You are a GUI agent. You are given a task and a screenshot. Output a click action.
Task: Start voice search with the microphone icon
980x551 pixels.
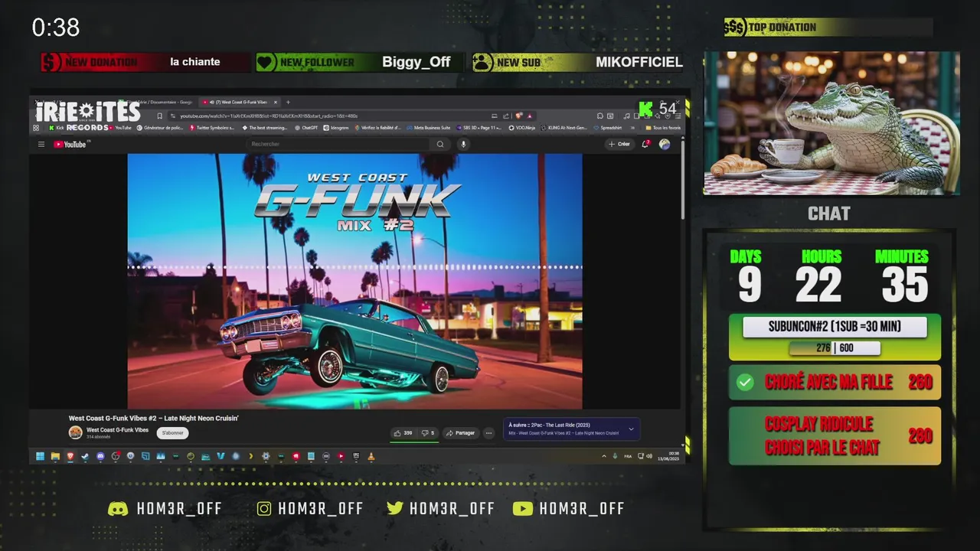463,144
